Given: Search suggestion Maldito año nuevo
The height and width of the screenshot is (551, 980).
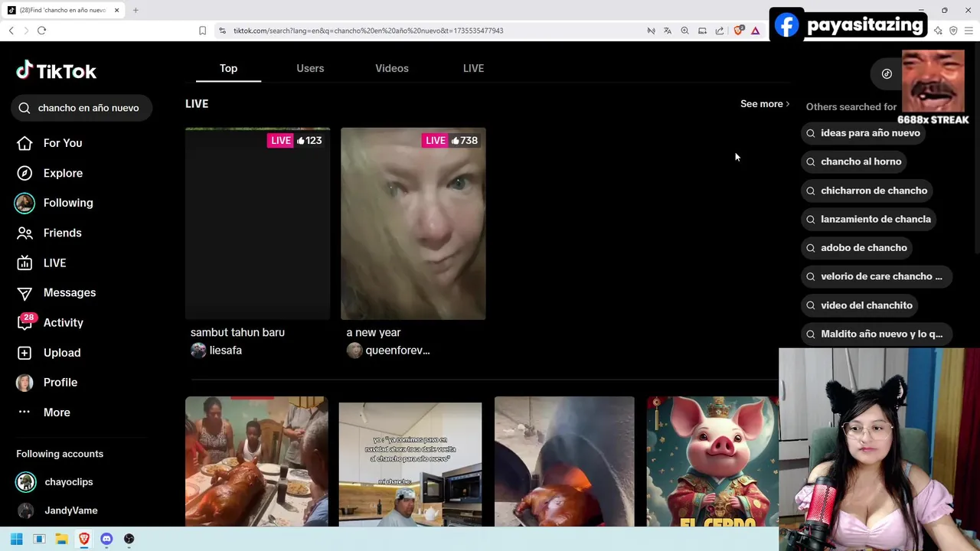Looking at the screenshot, I should (x=877, y=334).
